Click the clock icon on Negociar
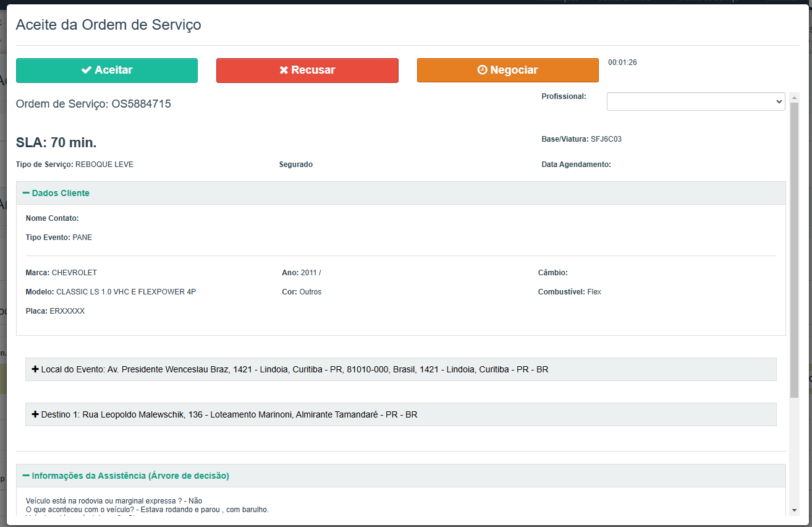This screenshot has width=812, height=527. [x=483, y=71]
